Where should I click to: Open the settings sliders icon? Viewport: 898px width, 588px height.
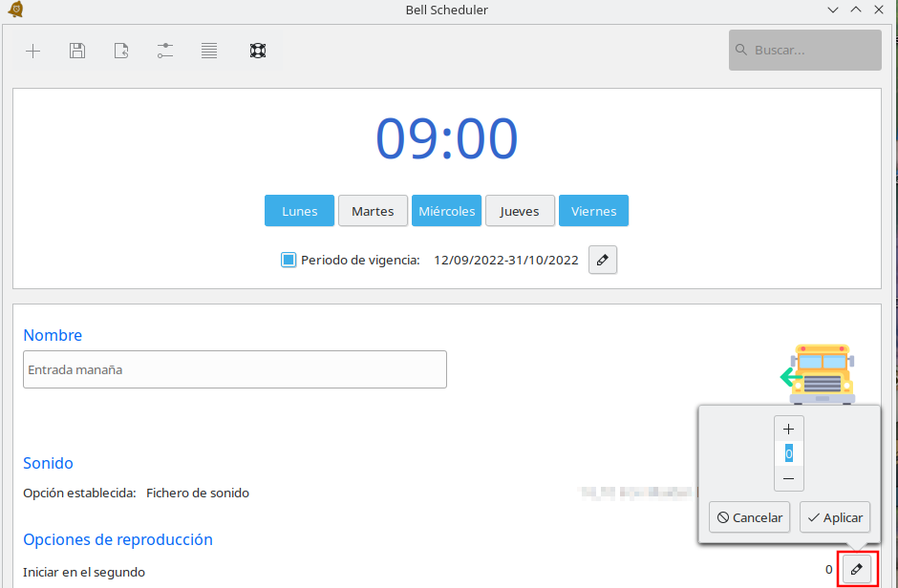pos(165,51)
